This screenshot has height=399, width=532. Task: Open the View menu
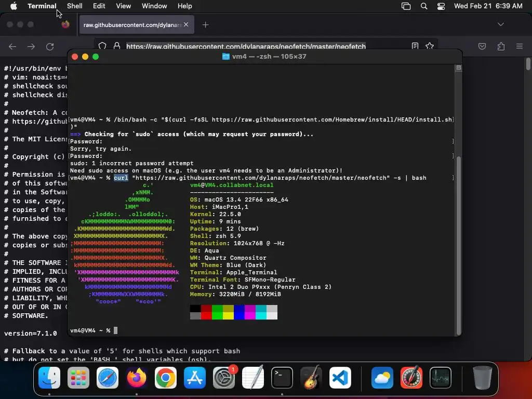pyautogui.click(x=123, y=6)
